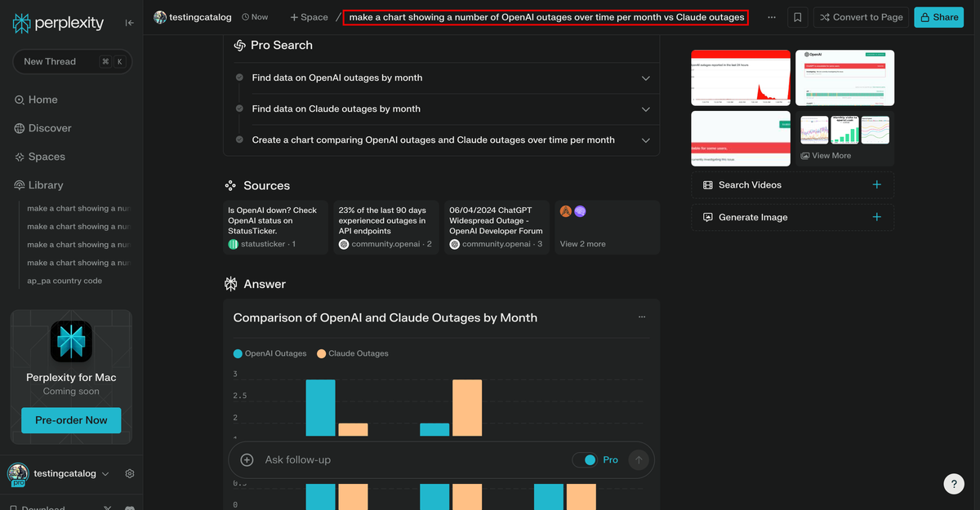Click the Share button
980x510 pixels.
(938, 16)
